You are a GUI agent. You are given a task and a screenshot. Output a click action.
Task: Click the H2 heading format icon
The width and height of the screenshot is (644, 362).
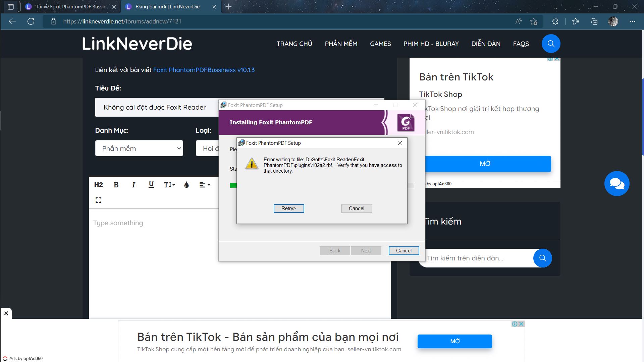(x=99, y=185)
